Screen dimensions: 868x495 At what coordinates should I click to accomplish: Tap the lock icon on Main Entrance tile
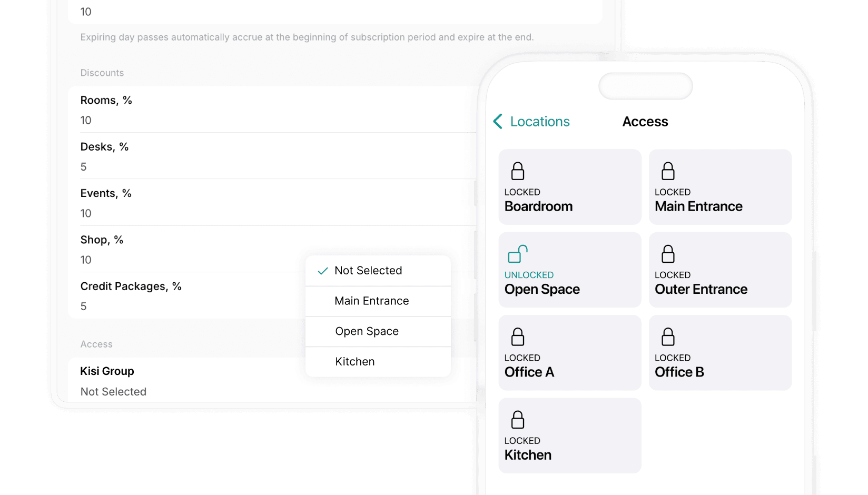point(667,171)
